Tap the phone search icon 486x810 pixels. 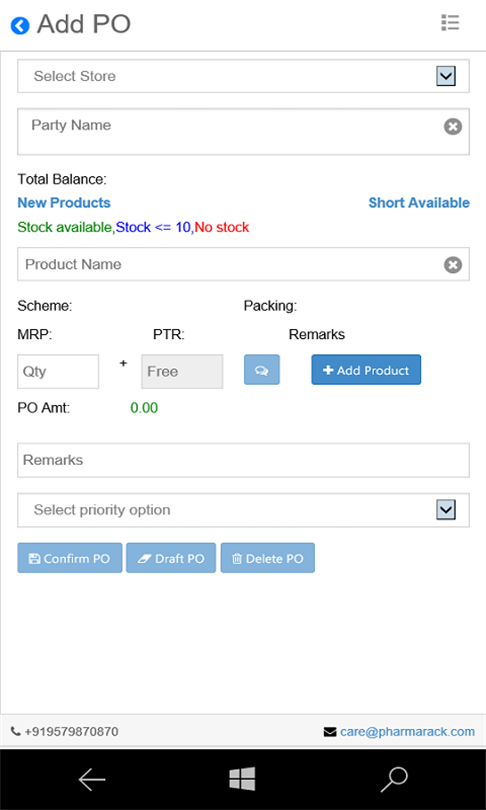click(x=395, y=779)
